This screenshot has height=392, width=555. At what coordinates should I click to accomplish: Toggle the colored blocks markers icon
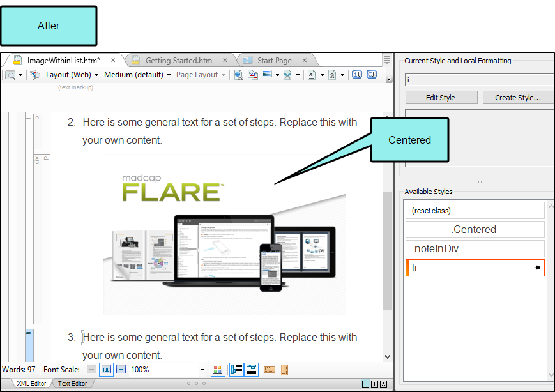pyautogui.click(x=218, y=370)
